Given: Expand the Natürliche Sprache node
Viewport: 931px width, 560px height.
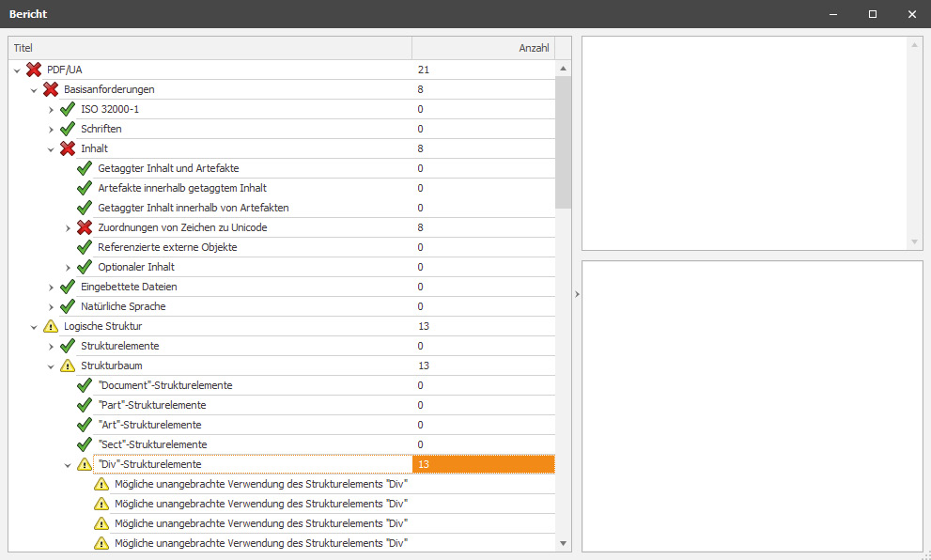Looking at the screenshot, I should (x=51, y=307).
